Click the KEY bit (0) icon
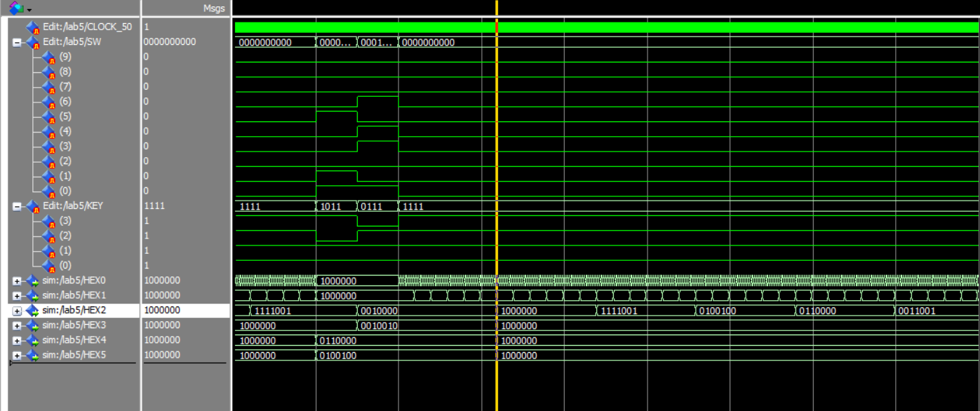The width and height of the screenshot is (980, 411). click(x=48, y=266)
